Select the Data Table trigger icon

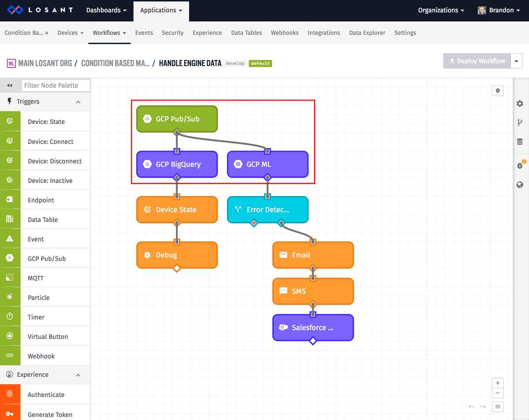coord(10,219)
